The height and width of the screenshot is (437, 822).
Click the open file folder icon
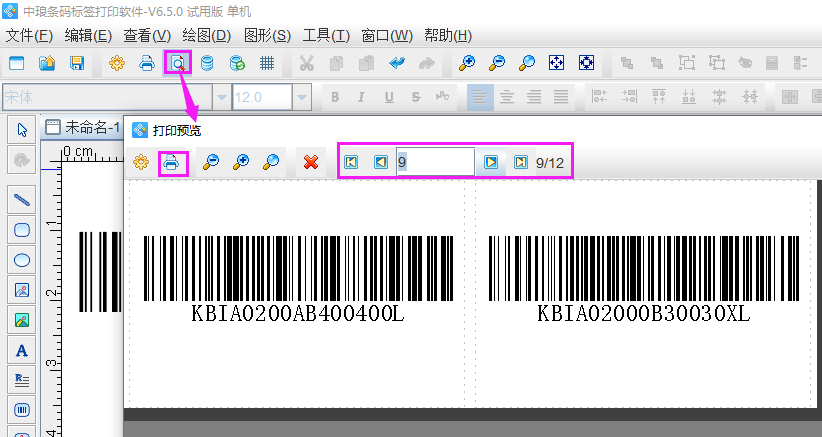point(47,63)
